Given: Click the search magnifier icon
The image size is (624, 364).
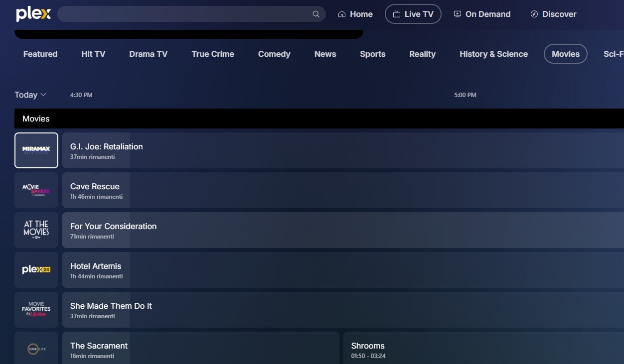Looking at the screenshot, I should [x=316, y=14].
